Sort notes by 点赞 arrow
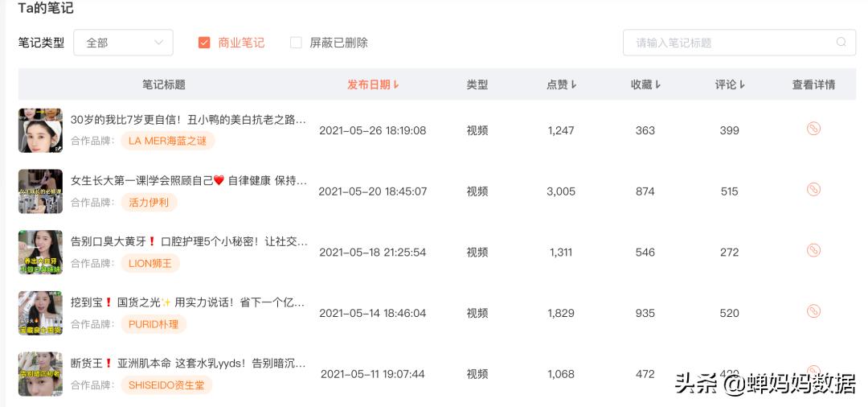868x407 pixels. [574, 84]
